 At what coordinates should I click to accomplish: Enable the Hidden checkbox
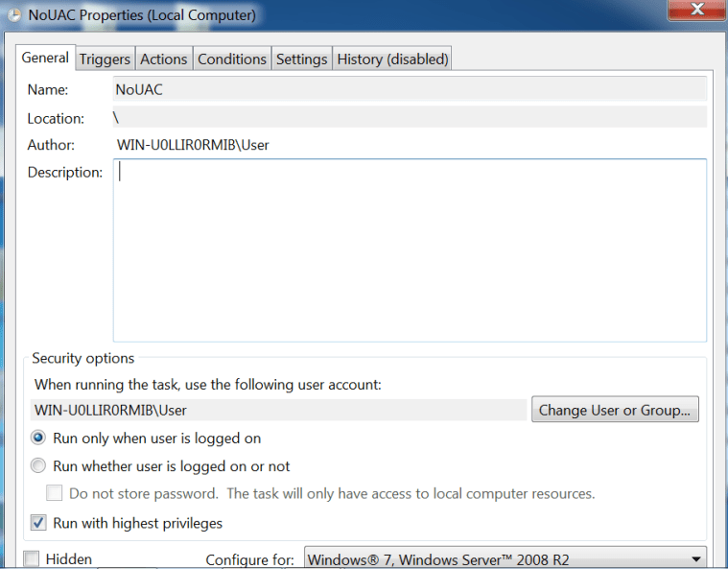32,558
